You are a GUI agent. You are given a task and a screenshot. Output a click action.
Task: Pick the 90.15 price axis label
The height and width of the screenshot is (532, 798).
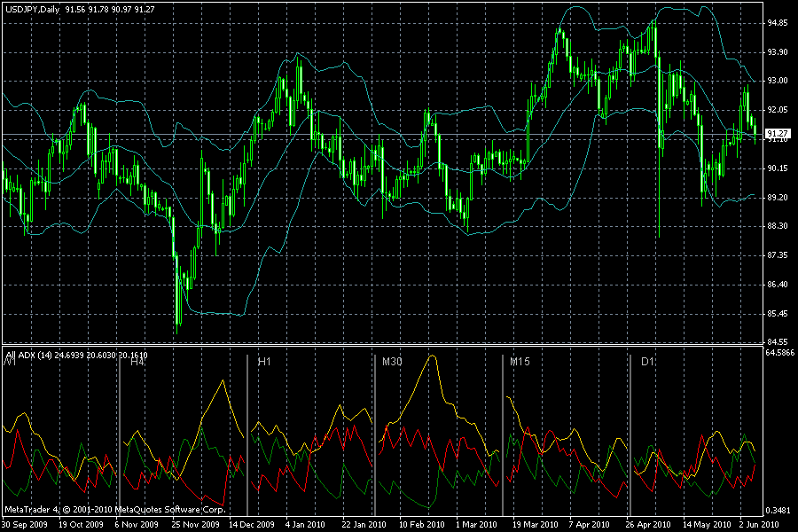pyautogui.click(x=777, y=168)
